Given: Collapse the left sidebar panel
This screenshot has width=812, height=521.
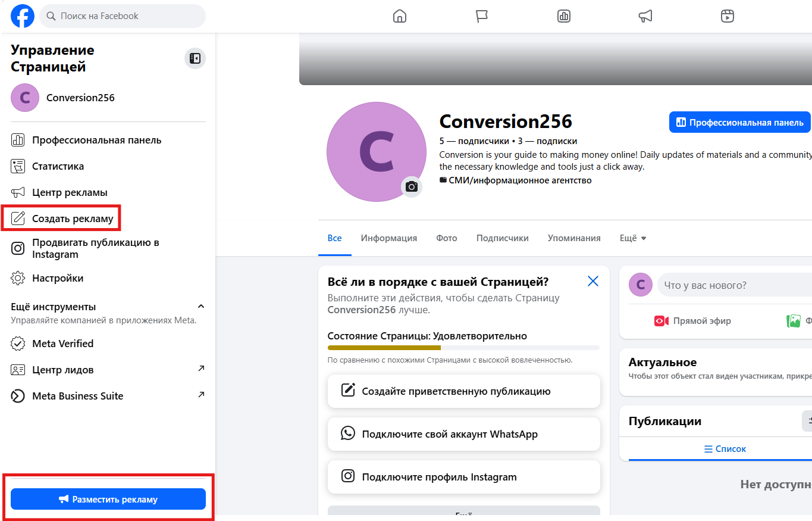Looking at the screenshot, I should (195, 58).
